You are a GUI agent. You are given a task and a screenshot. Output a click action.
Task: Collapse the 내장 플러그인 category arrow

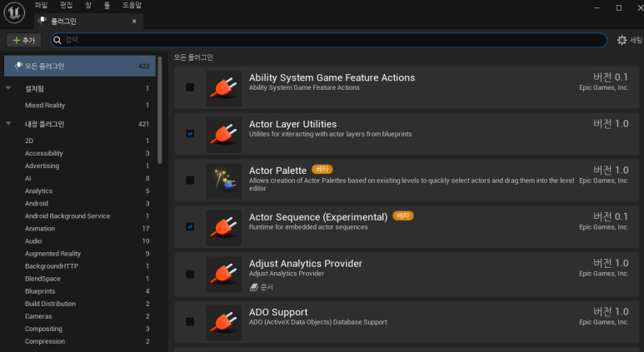(x=8, y=123)
